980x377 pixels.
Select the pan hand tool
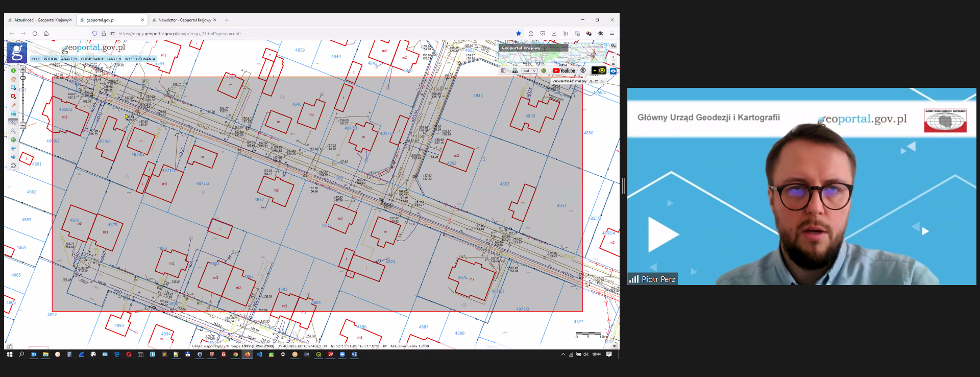pyautogui.click(x=13, y=79)
